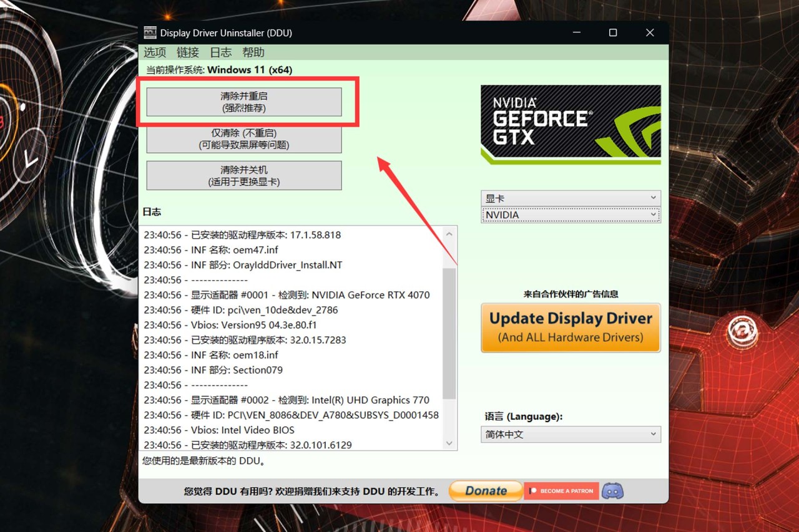
Task: Click the Donate button
Action: click(x=486, y=491)
